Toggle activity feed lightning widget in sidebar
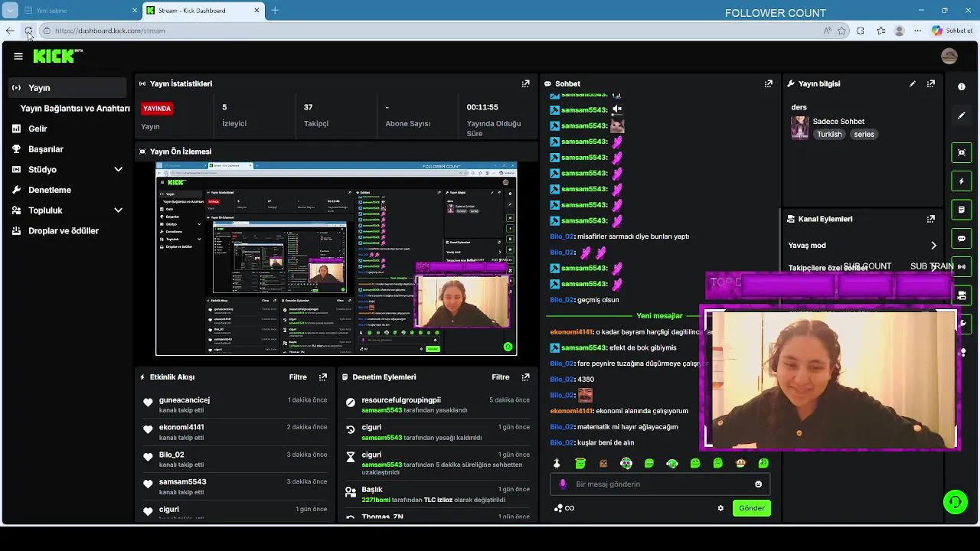The height and width of the screenshot is (551, 980). pos(962,181)
